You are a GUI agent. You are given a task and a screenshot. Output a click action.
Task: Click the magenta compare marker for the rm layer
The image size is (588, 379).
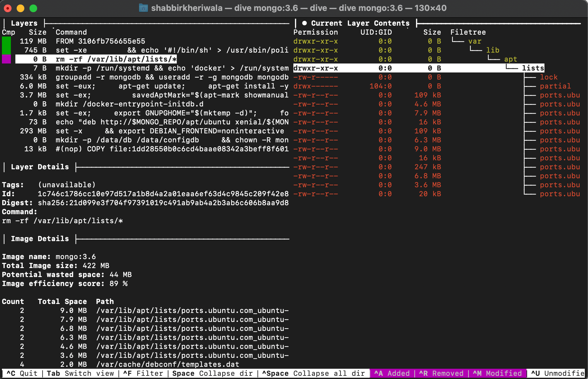coord(6,59)
